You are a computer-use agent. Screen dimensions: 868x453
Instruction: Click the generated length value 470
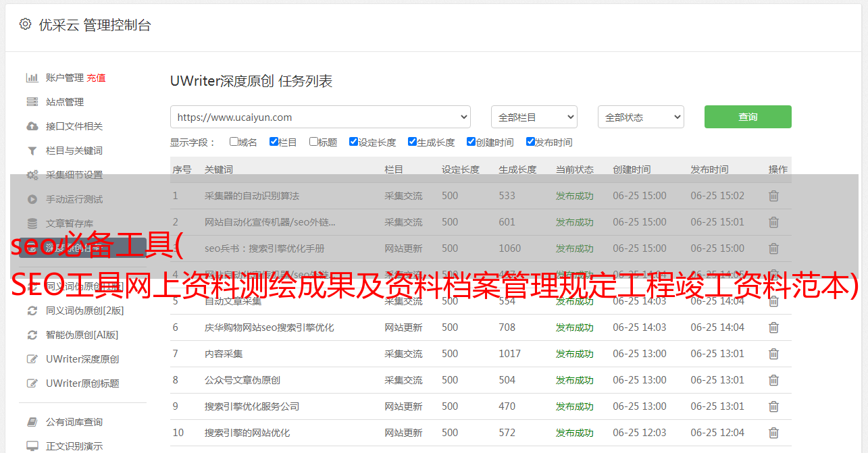coord(507,406)
